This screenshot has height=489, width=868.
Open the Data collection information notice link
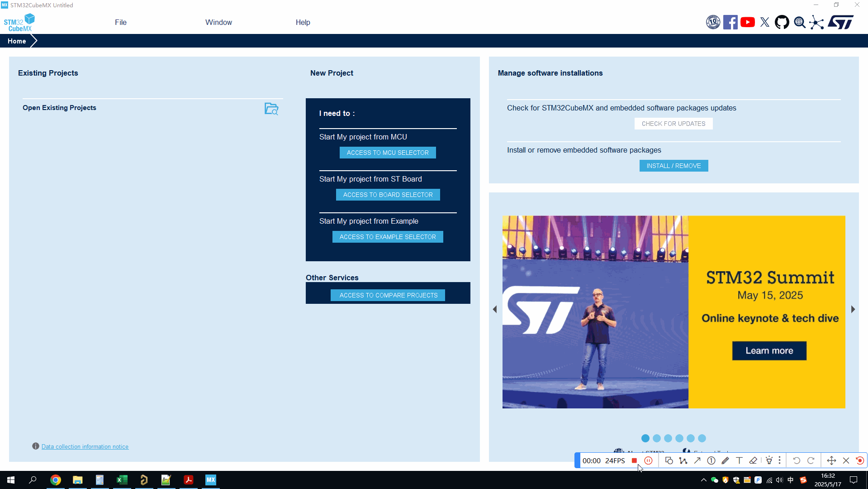(x=85, y=446)
